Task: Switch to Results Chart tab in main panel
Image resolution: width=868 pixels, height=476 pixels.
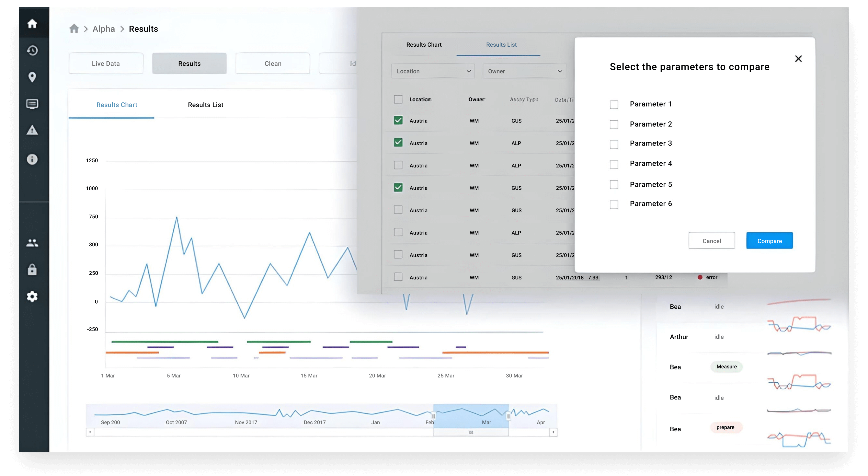Action: pos(117,105)
